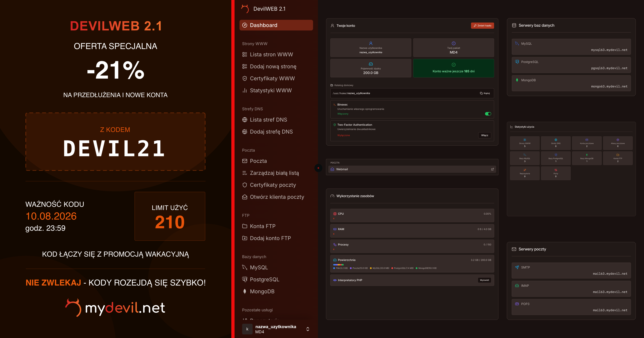This screenshot has height=338, width=644.
Task: Click the RAM icon in Wykorzystanie zasobów
Action: (335, 229)
